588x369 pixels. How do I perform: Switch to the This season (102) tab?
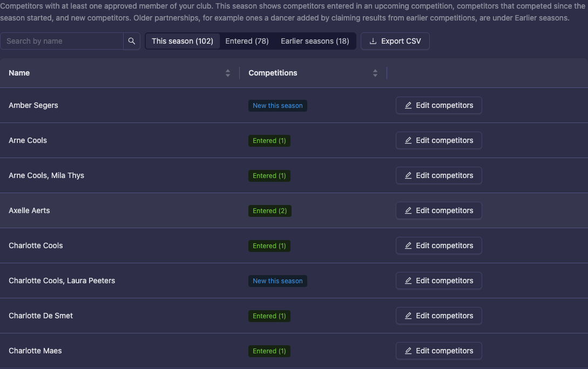183,41
